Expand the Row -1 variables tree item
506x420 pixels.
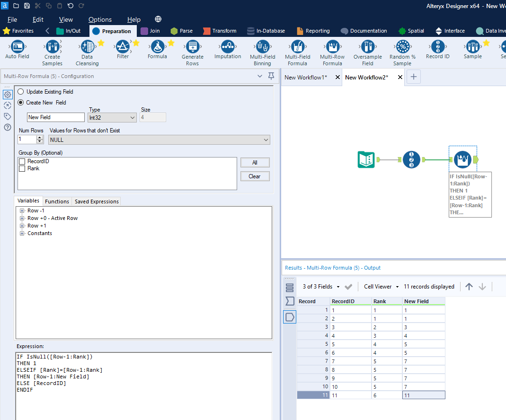[22, 210]
